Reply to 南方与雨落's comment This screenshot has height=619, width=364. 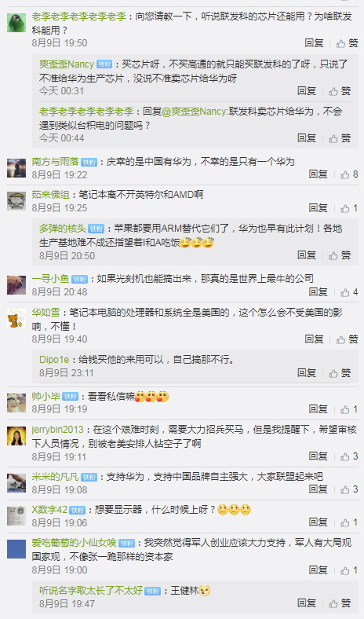(x=318, y=174)
